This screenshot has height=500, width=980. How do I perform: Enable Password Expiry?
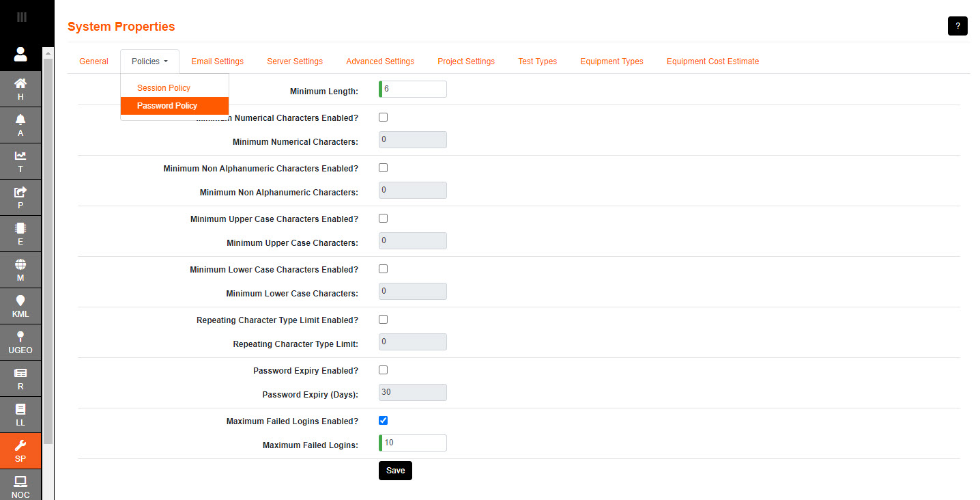tap(383, 370)
